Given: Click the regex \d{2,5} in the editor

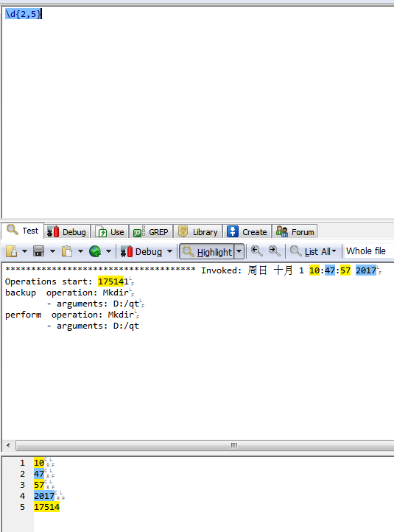Looking at the screenshot, I should (x=24, y=14).
